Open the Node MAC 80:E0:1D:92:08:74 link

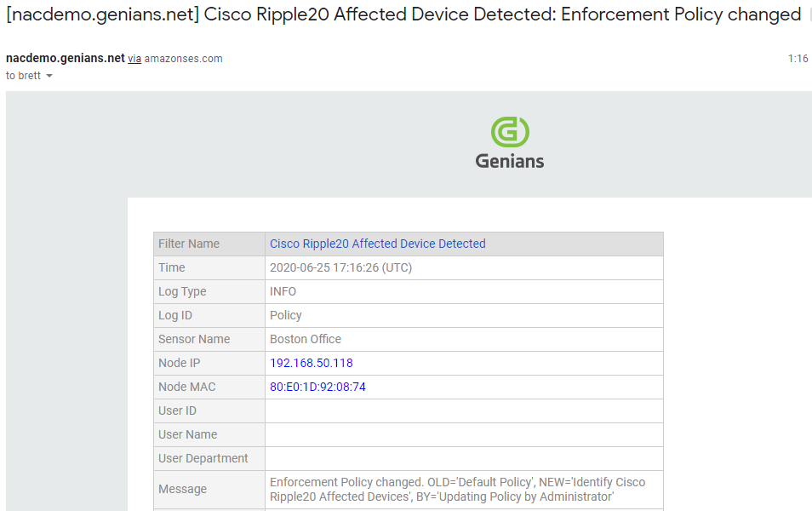click(317, 387)
